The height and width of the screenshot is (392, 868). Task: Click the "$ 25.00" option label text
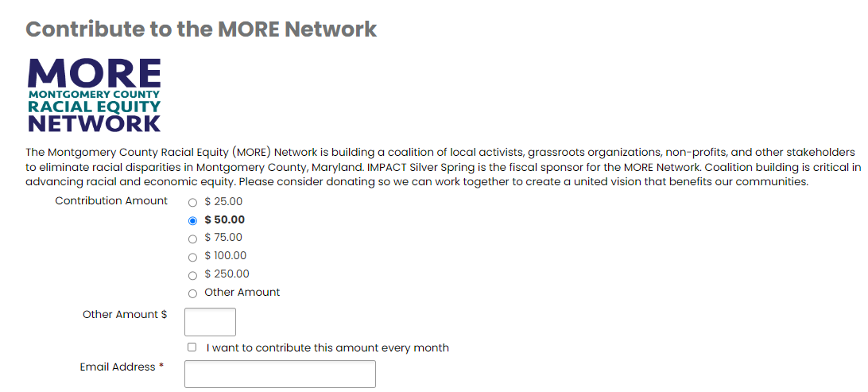pyautogui.click(x=223, y=202)
